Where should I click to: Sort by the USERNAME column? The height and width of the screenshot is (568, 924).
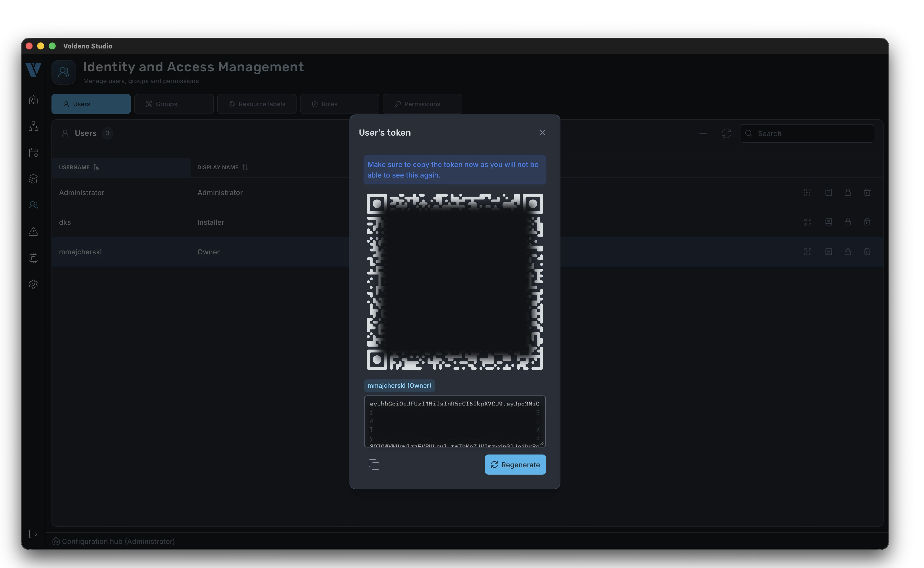[x=121, y=167]
